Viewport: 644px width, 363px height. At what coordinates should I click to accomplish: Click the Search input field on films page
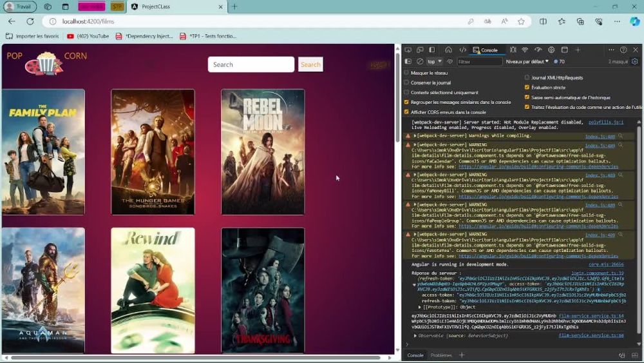pos(251,64)
